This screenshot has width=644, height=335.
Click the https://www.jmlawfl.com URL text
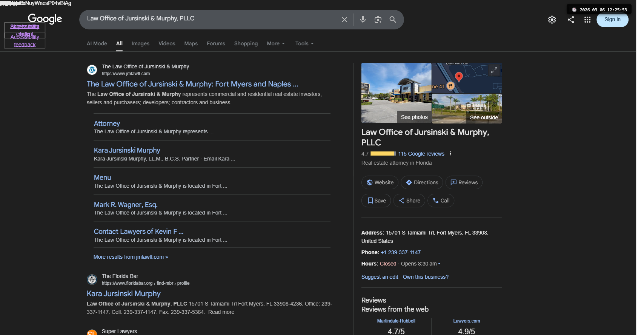tap(126, 74)
